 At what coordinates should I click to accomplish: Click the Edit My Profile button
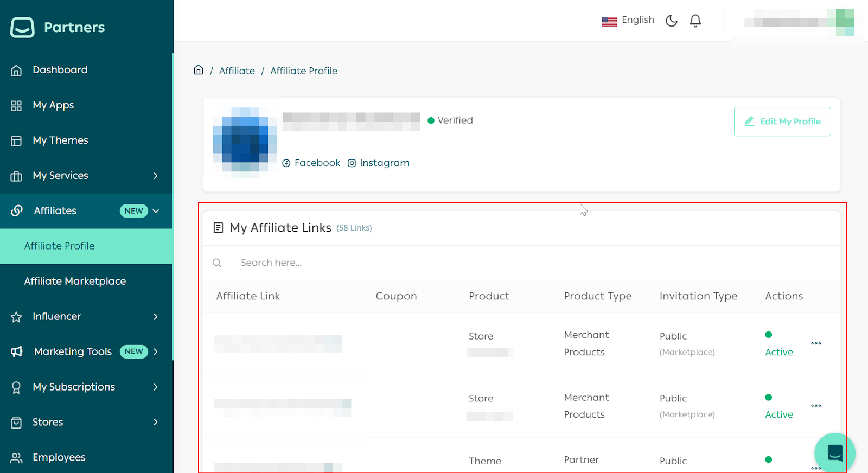[x=782, y=122]
